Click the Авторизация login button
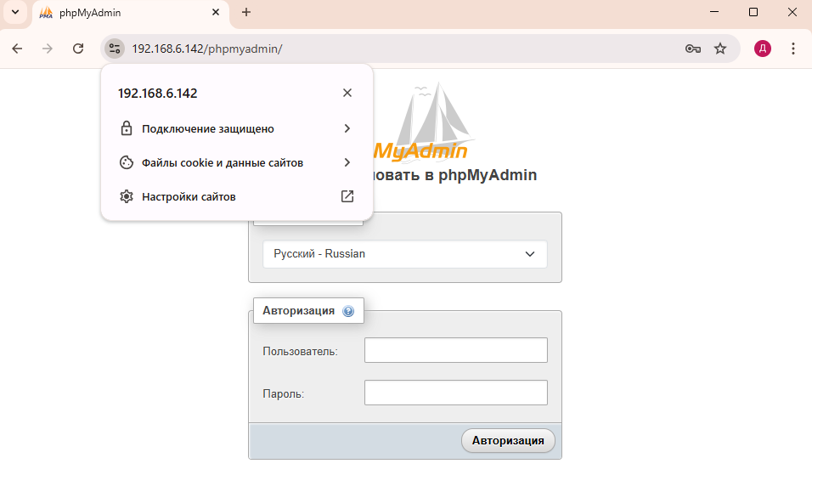Image resolution: width=813 pixels, height=497 pixels. [508, 441]
